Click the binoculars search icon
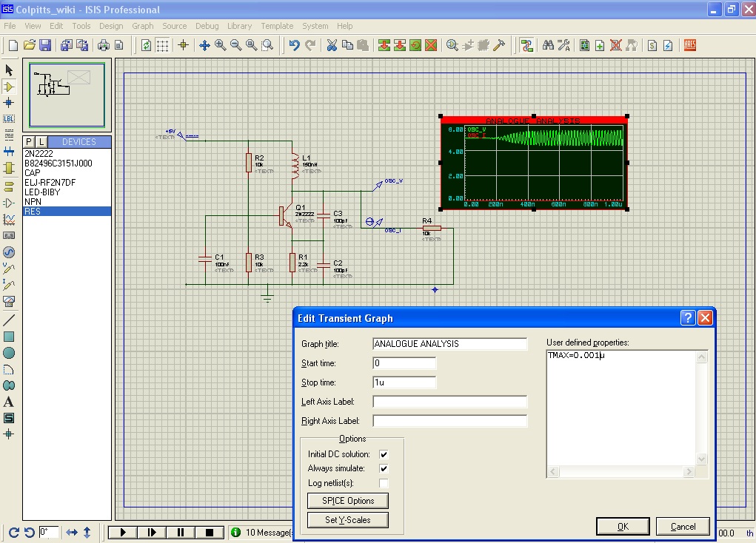756x543 pixels. point(548,45)
